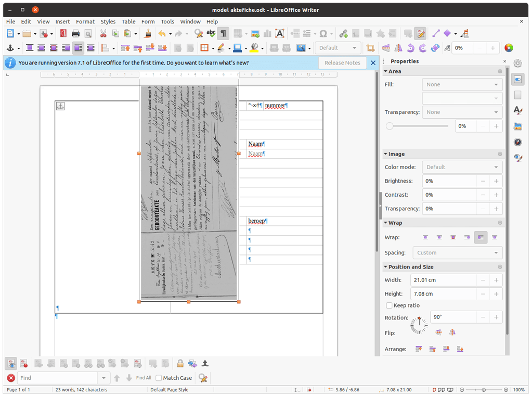
Task: Click the Cut scissors icon
Action: coord(103,34)
